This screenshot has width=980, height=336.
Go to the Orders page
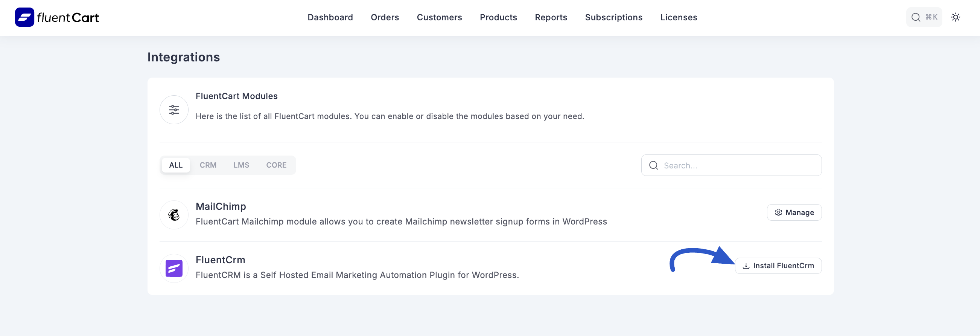tap(385, 18)
